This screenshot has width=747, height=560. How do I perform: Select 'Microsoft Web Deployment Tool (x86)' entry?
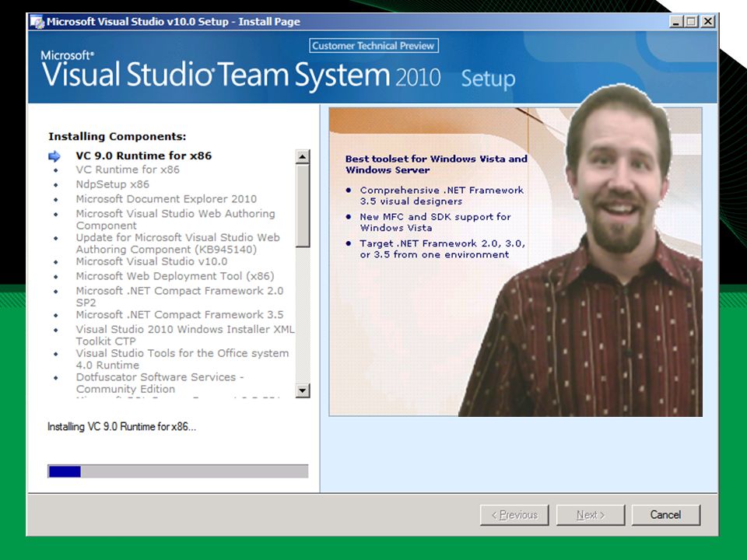click(x=175, y=276)
